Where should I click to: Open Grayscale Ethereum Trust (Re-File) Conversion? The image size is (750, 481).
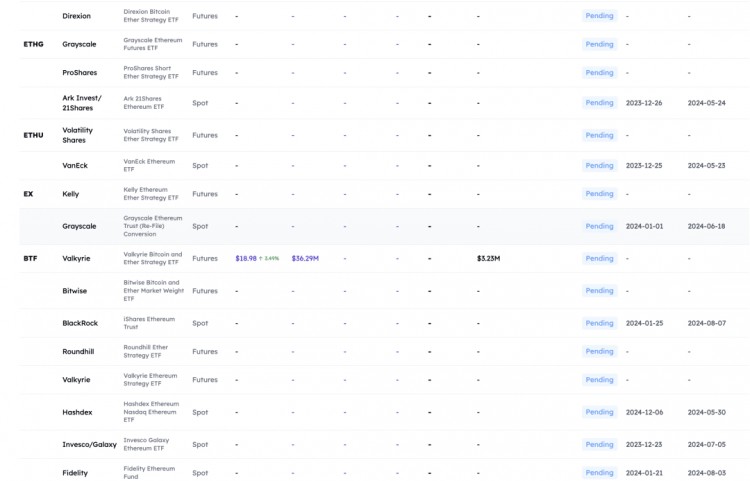[x=153, y=226]
